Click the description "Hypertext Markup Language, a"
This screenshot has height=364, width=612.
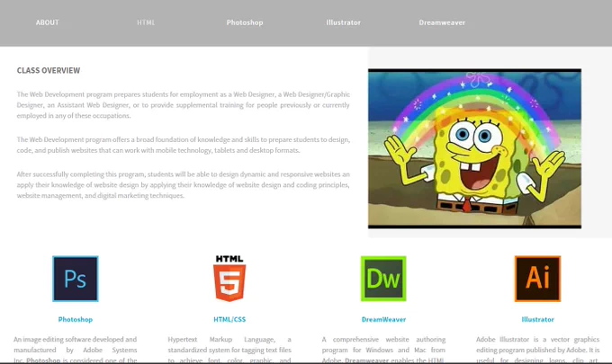(x=229, y=350)
